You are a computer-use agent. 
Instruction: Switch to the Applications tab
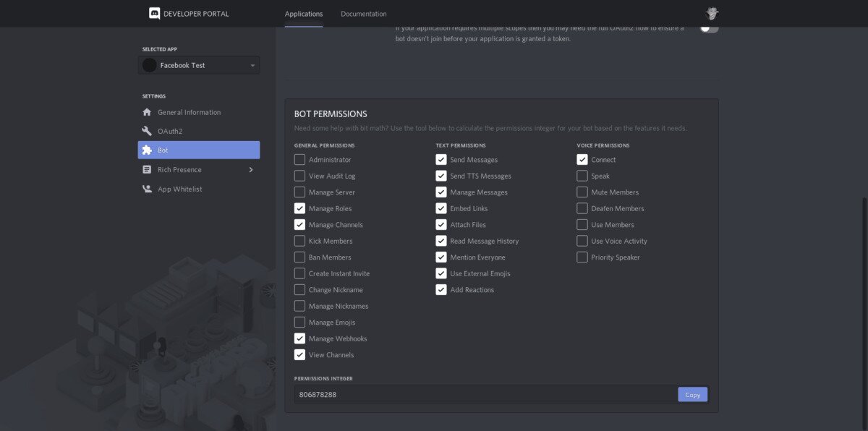pos(304,14)
